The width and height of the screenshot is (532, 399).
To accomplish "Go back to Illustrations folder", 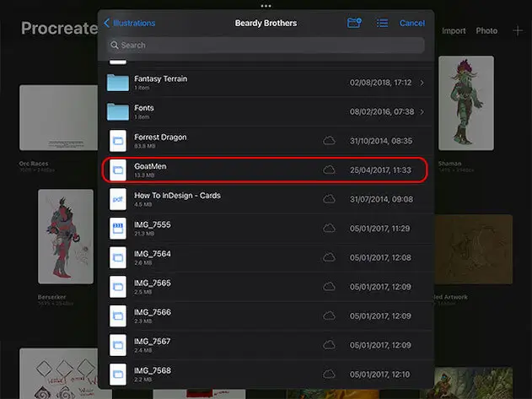I will click(x=129, y=23).
